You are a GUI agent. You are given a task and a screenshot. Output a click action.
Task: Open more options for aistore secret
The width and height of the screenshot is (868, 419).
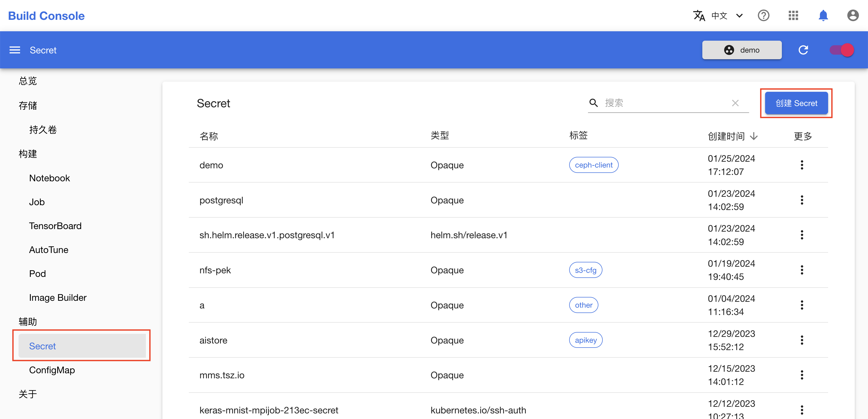pos(802,340)
